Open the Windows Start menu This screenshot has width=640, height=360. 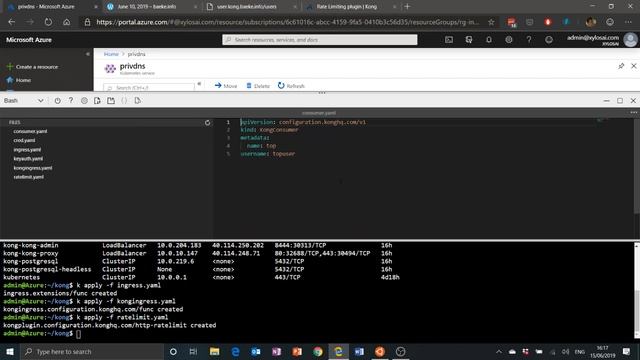(10, 351)
